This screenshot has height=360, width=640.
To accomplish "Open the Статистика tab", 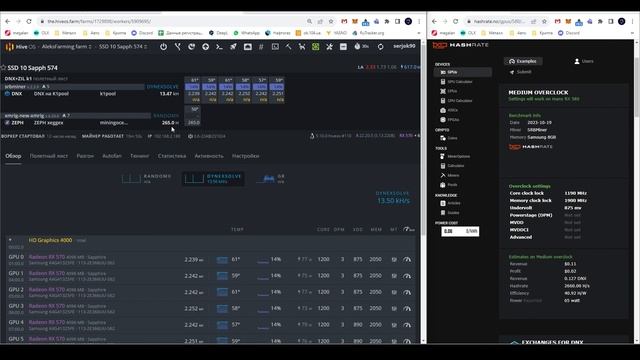I will tap(172, 156).
